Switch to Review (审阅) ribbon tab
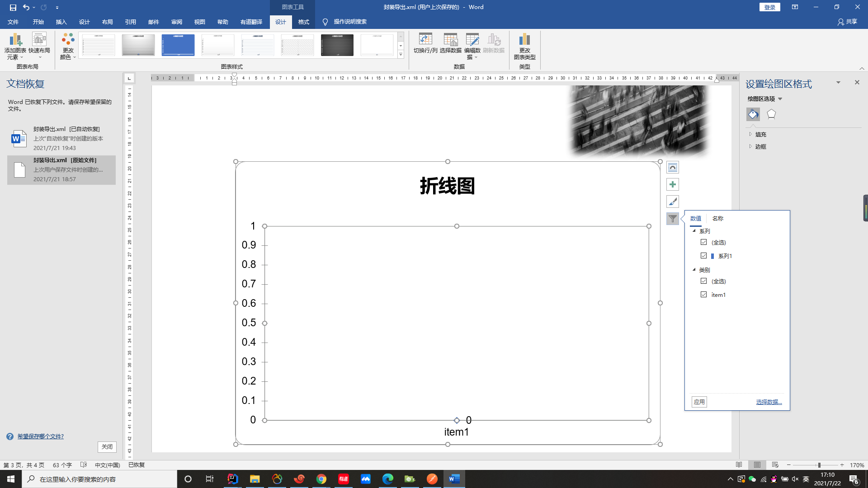868x488 pixels. pyautogui.click(x=176, y=22)
